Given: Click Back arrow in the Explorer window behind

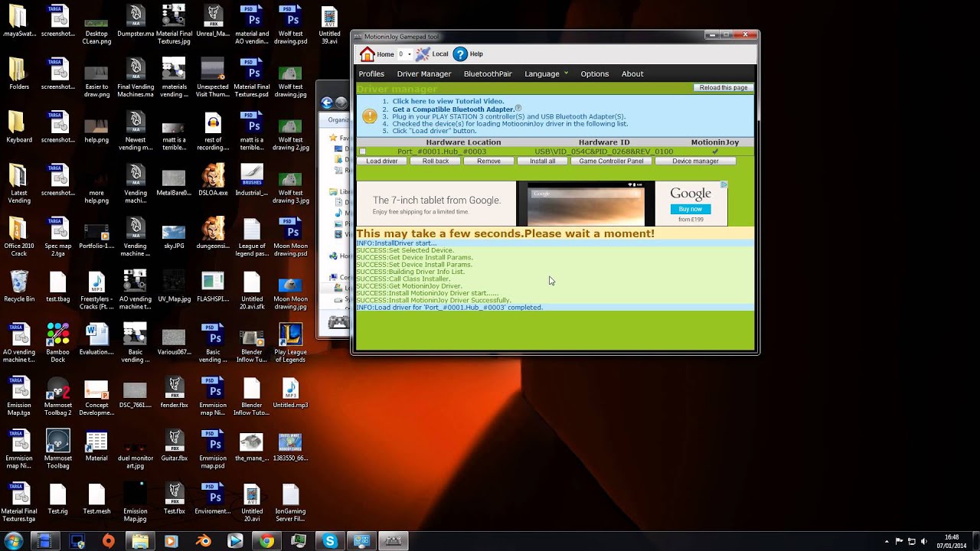Looking at the screenshot, I should 327,103.
